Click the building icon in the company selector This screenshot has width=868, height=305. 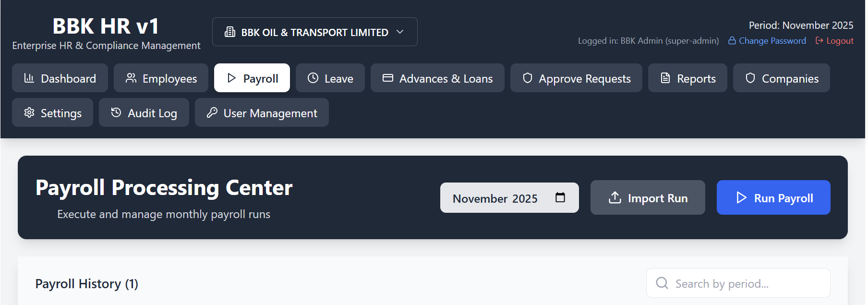tap(230, 32)
